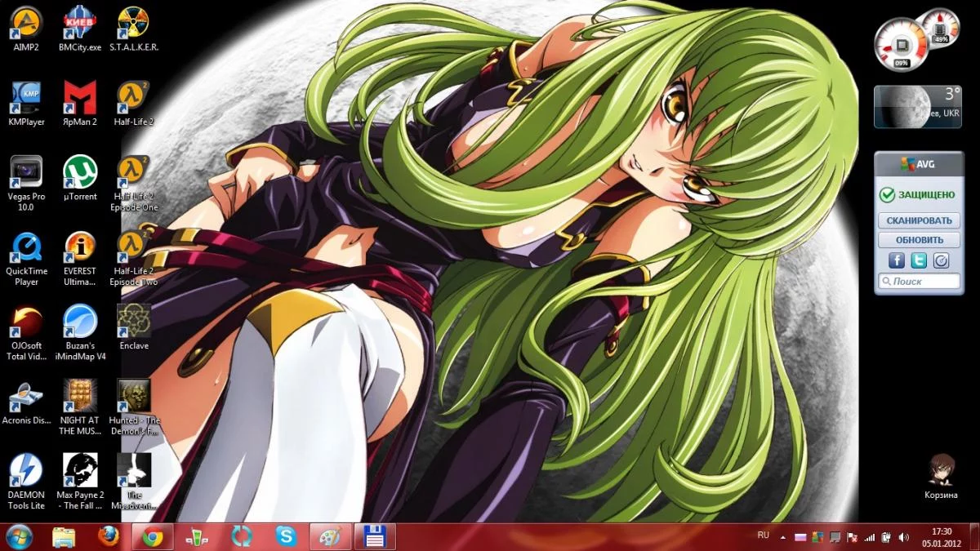Open the KMPlayer shortcut
This screenshot has width=980, height=551.
[x=26, y=103]
